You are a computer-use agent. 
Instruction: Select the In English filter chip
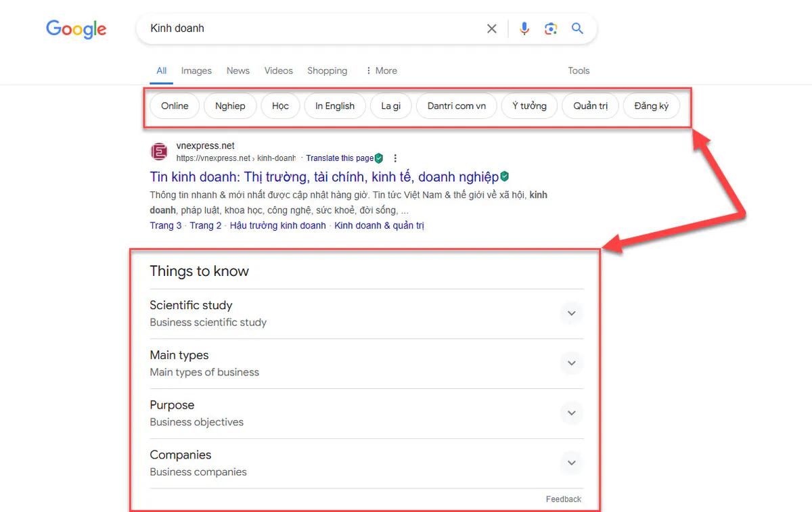click(x=335, y=106)
